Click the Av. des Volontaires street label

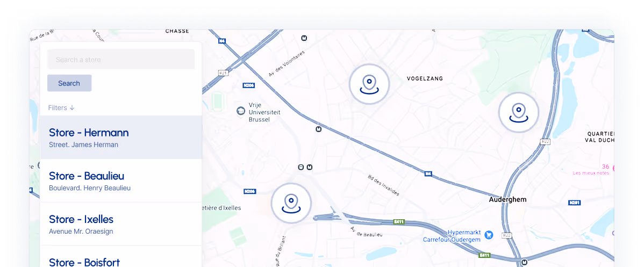coord(287,63)
